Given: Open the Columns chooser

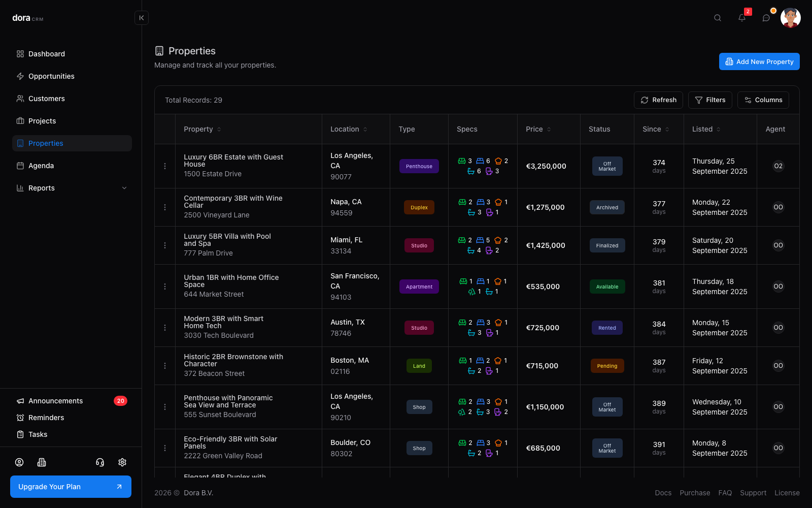Looking at the screenshot, I should (763, 100).
